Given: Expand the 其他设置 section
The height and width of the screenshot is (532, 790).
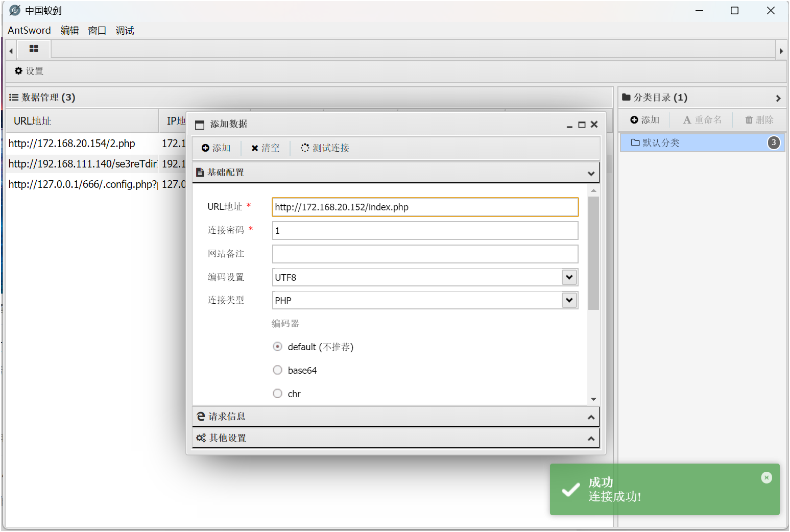Looking at the screenshot, I should [591, 439].
